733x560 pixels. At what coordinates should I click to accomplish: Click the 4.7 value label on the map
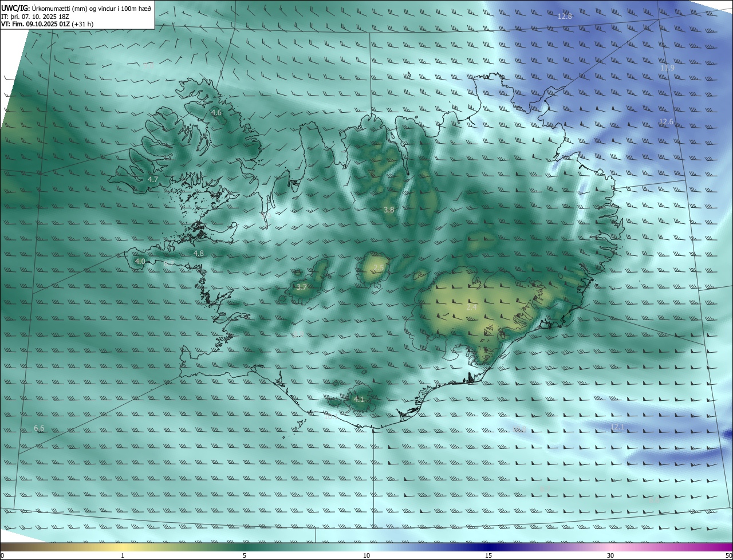tap(153, 180)
